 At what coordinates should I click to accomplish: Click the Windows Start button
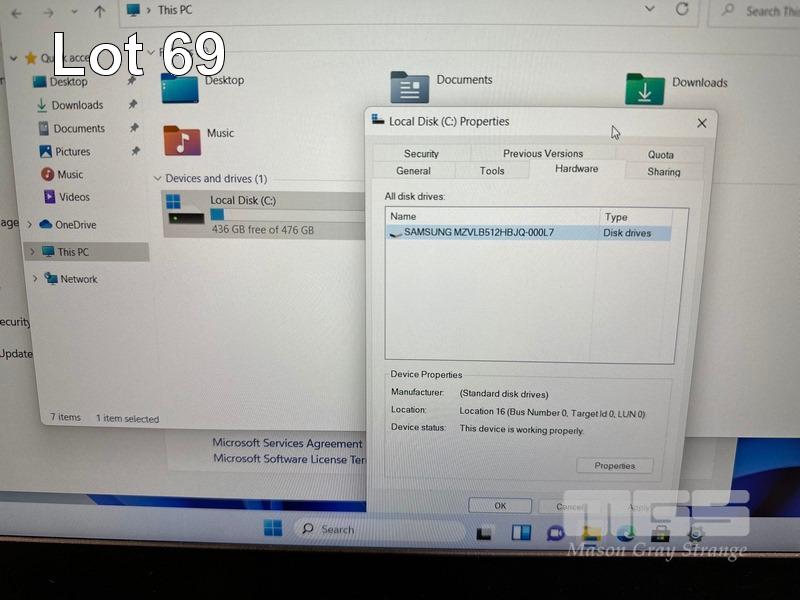(272, 528)
